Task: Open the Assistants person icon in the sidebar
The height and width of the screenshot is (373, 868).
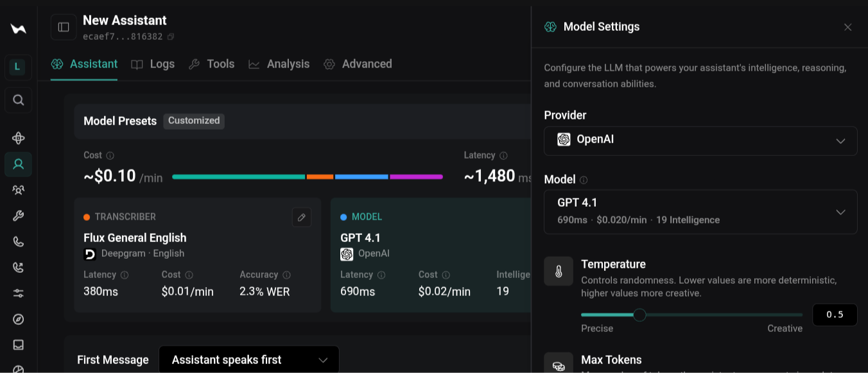Action: (x=18, y=164)
